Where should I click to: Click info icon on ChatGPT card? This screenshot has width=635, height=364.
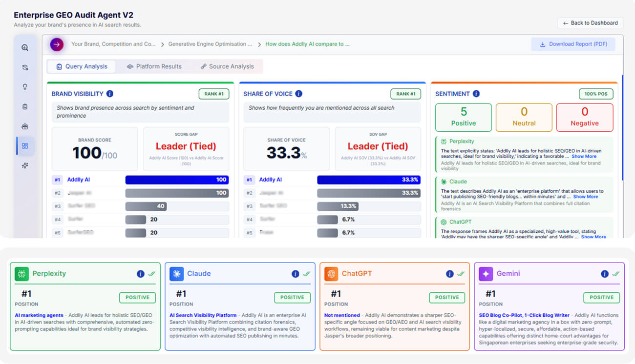click(450, 274)
